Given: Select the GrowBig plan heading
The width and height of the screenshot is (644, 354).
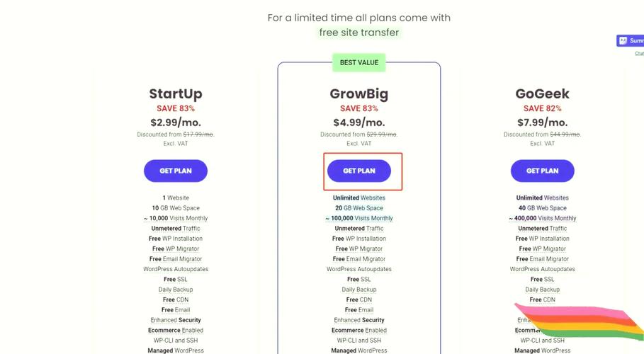Looking at the screenshot, I should tap(359, 93).
